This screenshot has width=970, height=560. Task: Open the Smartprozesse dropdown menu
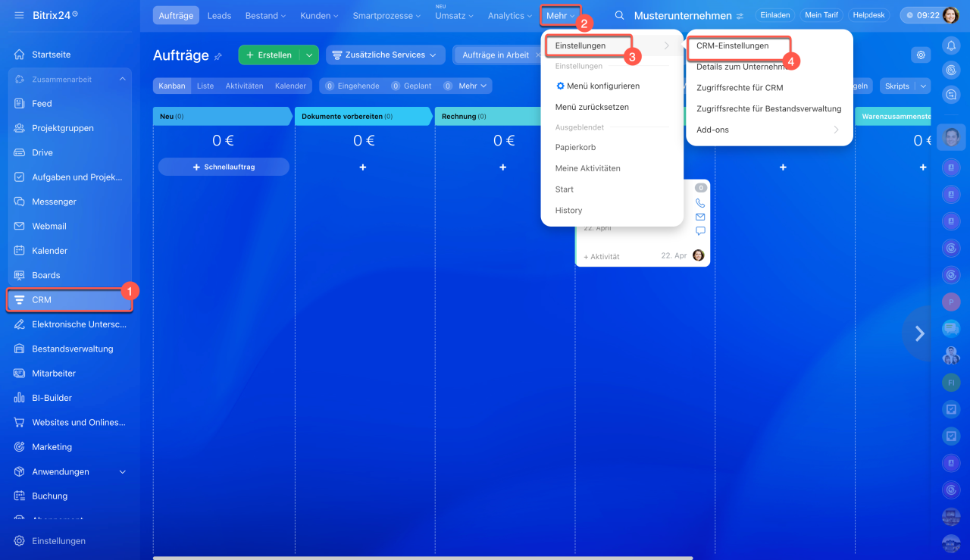[387, 15]
